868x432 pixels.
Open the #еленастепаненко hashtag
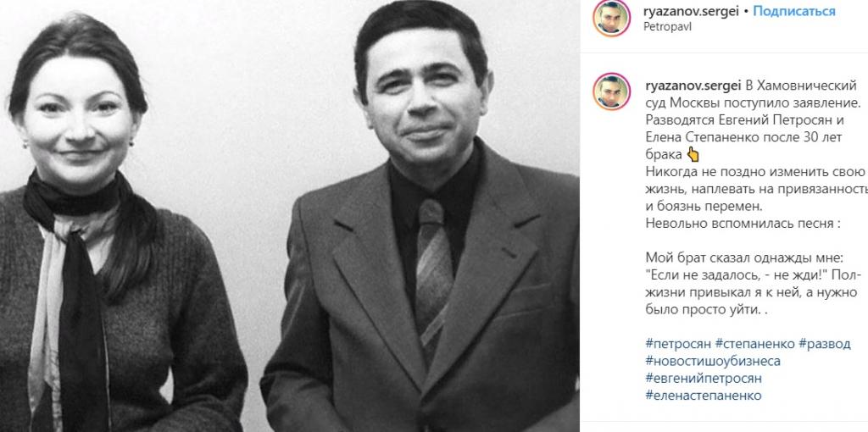coord(704,396)
